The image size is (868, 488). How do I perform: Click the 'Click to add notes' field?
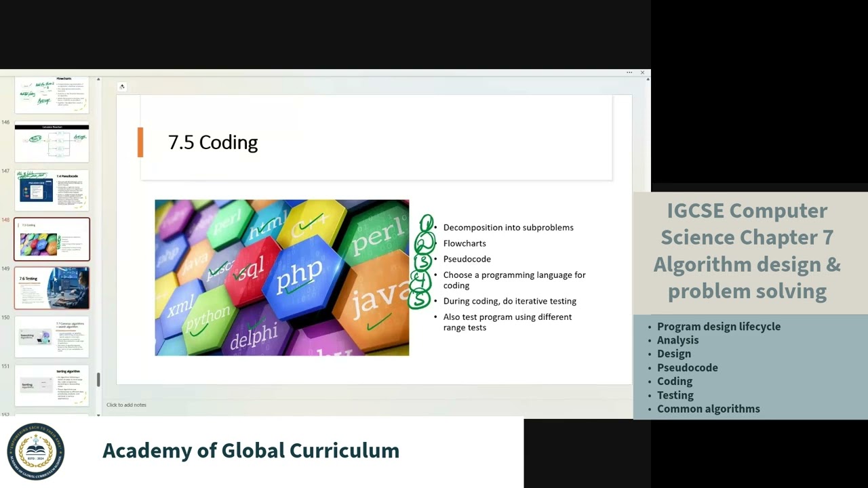[x=126, y=405]
